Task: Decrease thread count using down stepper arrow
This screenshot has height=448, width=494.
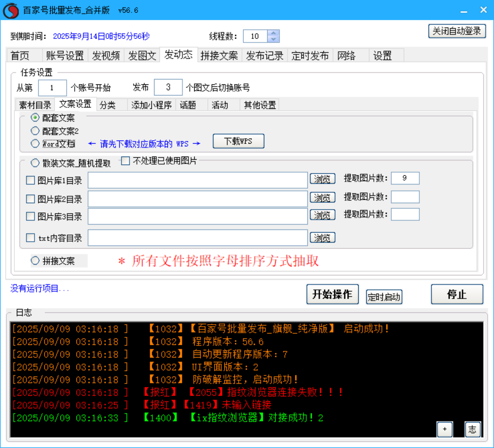Action: coord(273,39)
